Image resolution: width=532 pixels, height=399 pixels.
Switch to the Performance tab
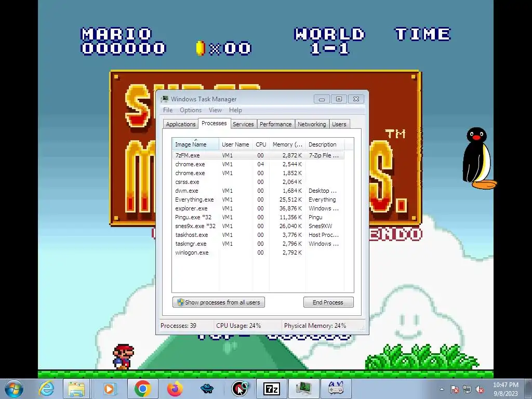coord(275,124)
